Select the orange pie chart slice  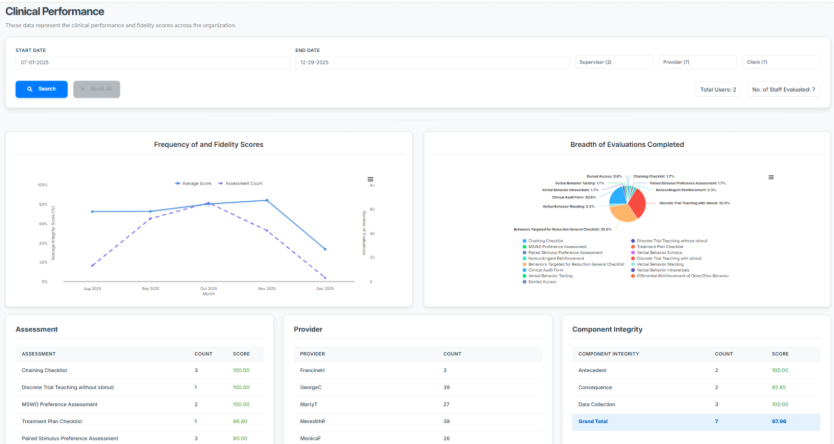(x=622, y=213)
